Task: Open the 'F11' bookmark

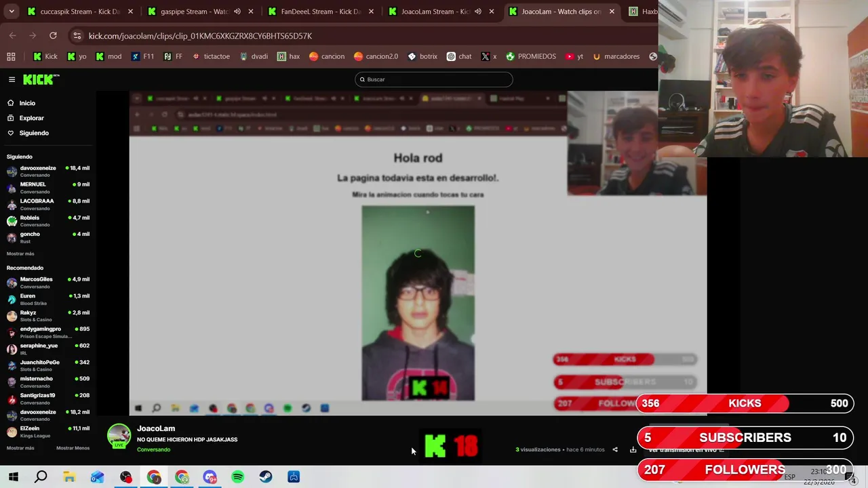Action: 143,56
